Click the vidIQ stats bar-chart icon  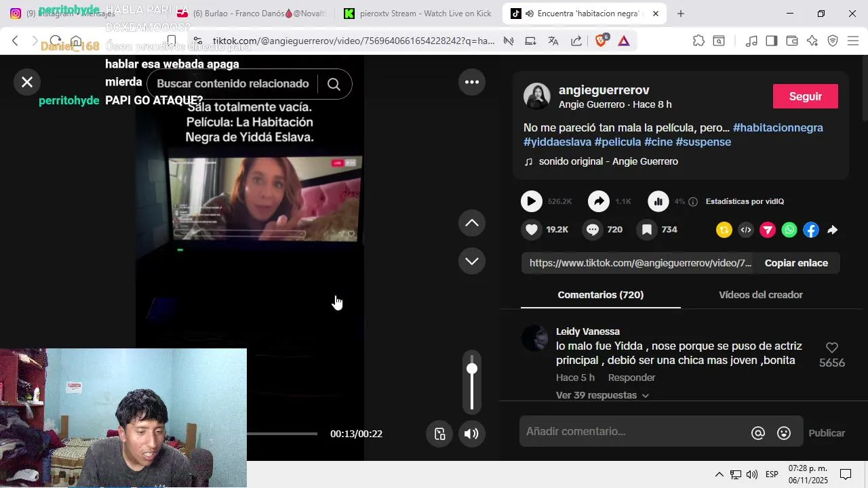point(658,201)
